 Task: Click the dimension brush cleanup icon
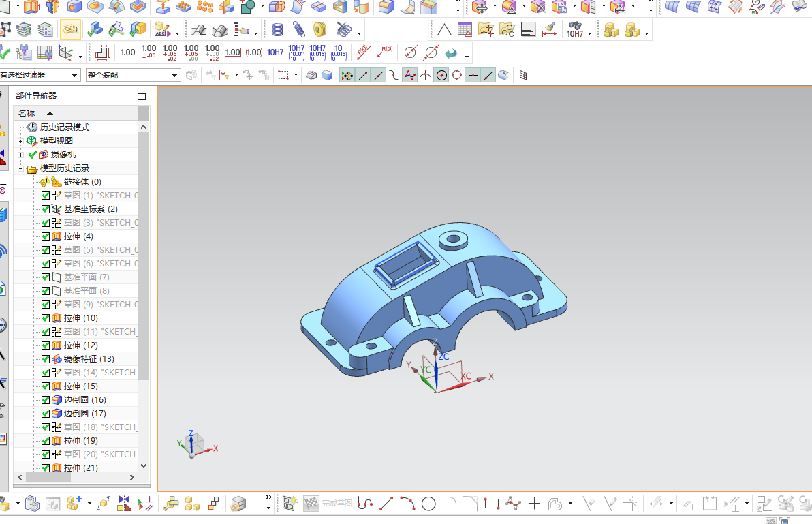[x=550, y=30]
